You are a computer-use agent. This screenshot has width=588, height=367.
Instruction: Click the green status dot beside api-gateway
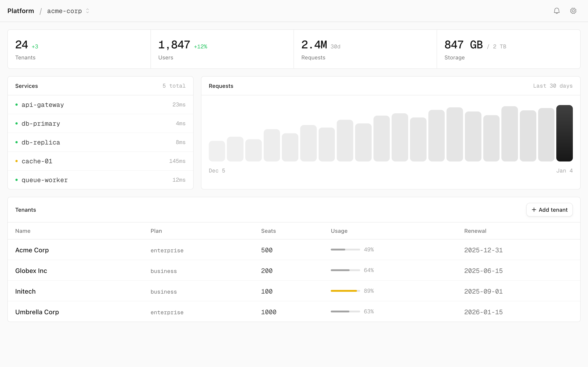(x=17, y=104)
